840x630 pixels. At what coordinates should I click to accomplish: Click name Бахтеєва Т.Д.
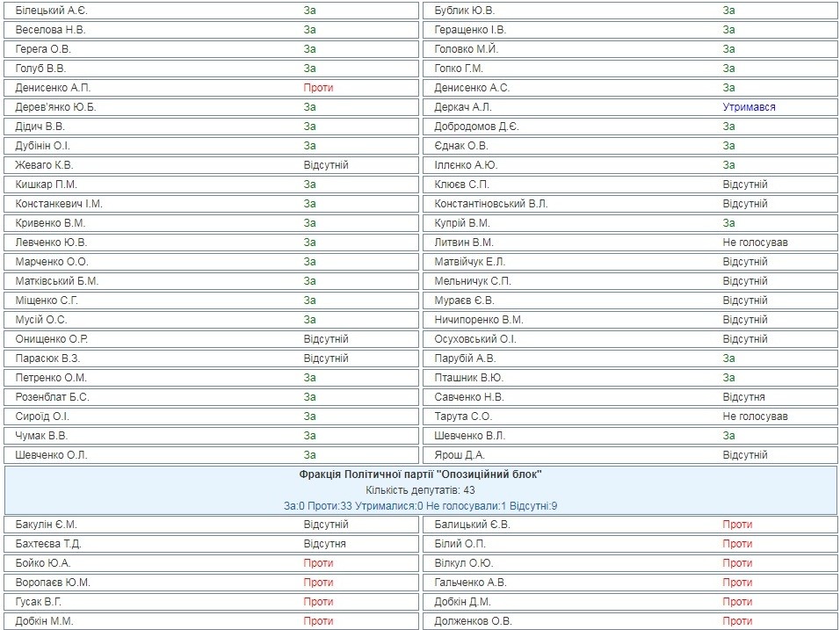coord(48,544)
